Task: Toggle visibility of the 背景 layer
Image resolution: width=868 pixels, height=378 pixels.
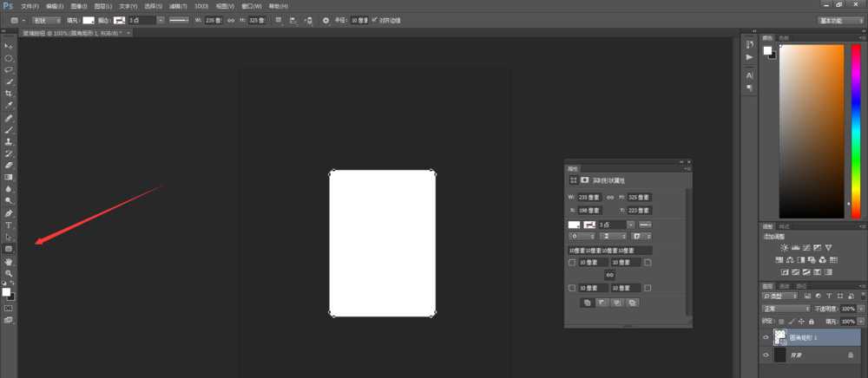Action: (x=765, y=355)
